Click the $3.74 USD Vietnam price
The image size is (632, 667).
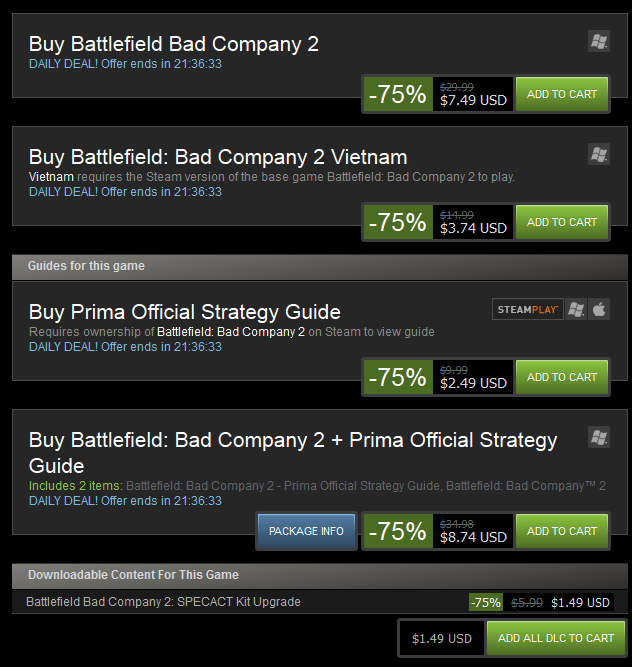tap(473, 228)
